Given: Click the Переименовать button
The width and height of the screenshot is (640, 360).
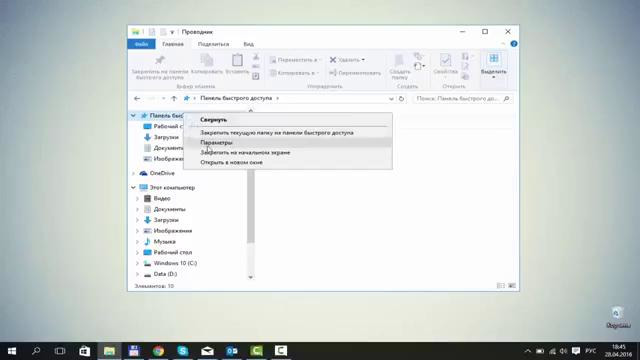Looking at the screenshot, I should click(355, 73).
